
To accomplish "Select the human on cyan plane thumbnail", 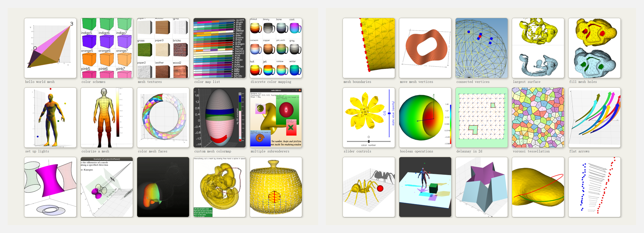I will tap(425, 187).
